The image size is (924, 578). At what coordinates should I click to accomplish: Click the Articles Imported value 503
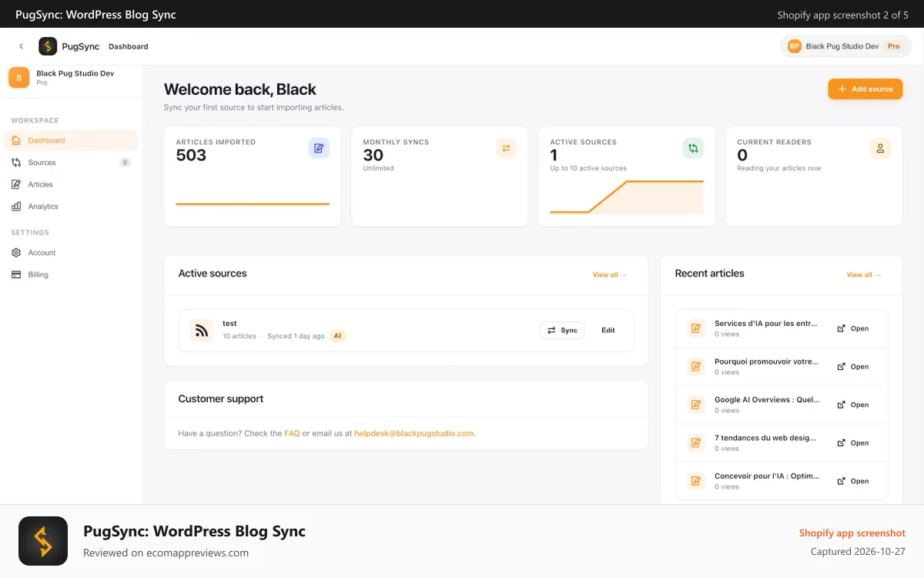point(191,155)
